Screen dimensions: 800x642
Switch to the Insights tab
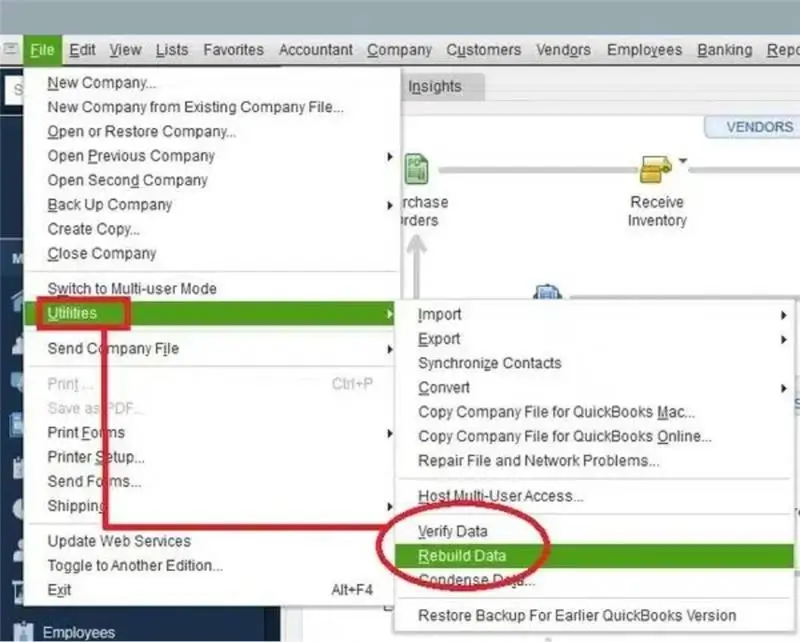(x=442, y=87)
